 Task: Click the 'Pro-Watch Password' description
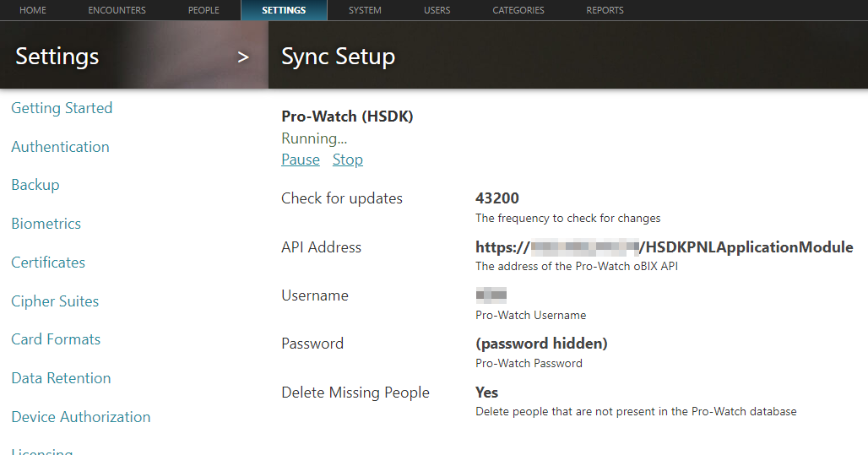(529, 363)
